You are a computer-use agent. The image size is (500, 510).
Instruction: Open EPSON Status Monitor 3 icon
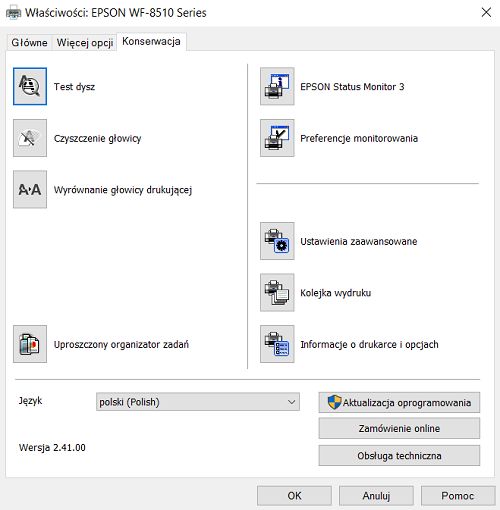[277, 86]
